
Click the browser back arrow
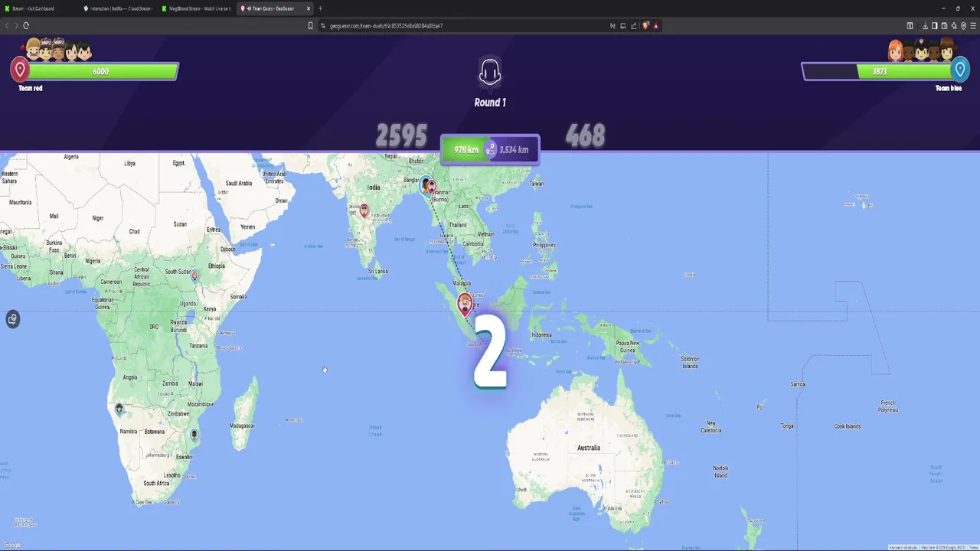coord(7,25)
